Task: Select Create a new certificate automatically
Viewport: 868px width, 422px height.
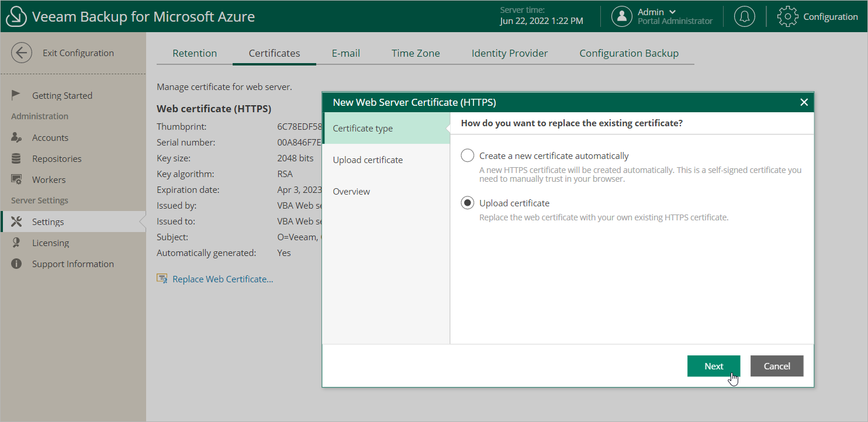Action: tap(468, 156)
